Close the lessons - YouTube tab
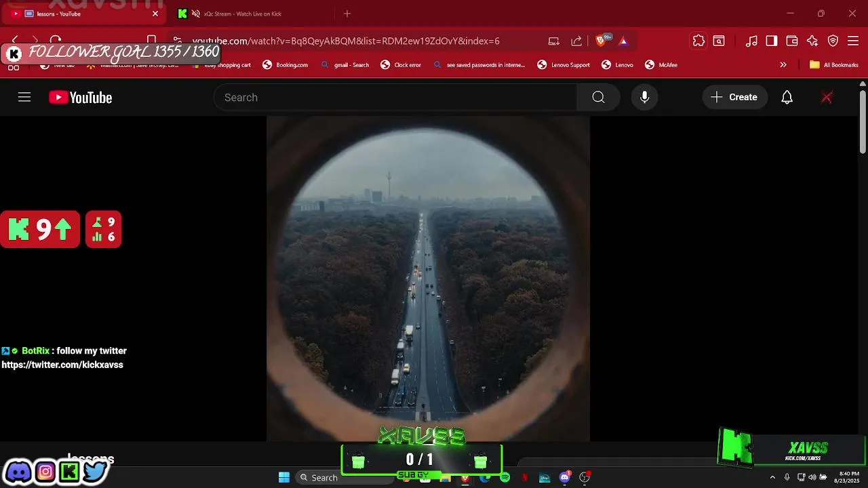This screenshot has width=868, height=488. click(x=155, y=14)
